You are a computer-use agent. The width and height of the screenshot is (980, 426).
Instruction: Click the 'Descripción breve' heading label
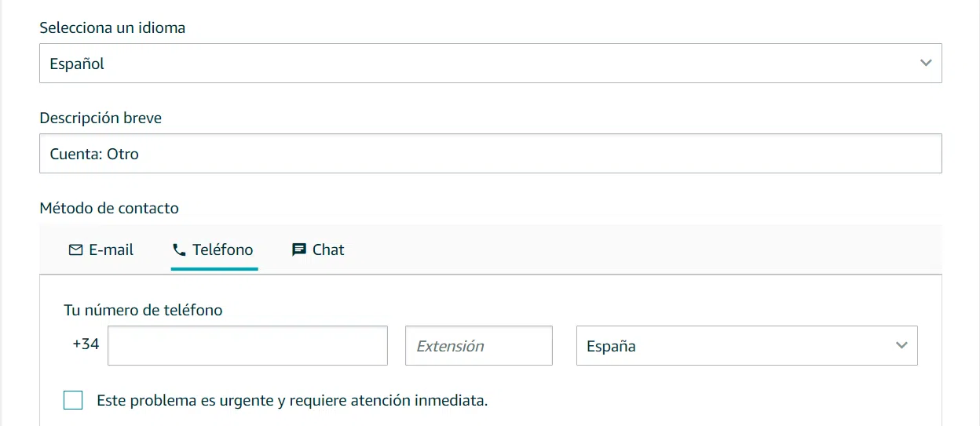click(x=101, y=118)
